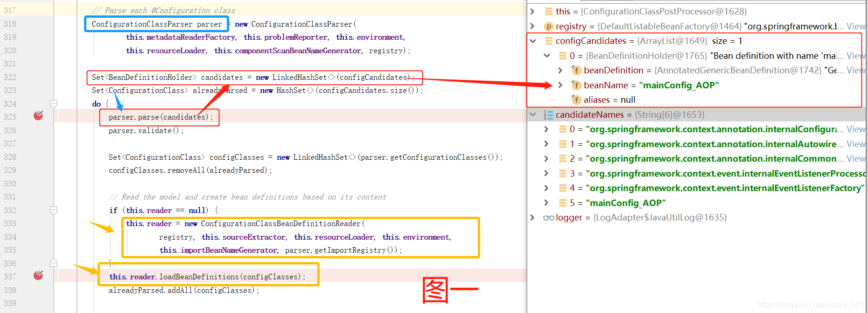The height and width of the screenshot is (313, 868).
Task: Open View link for registry value
Action: click(856, 26)
